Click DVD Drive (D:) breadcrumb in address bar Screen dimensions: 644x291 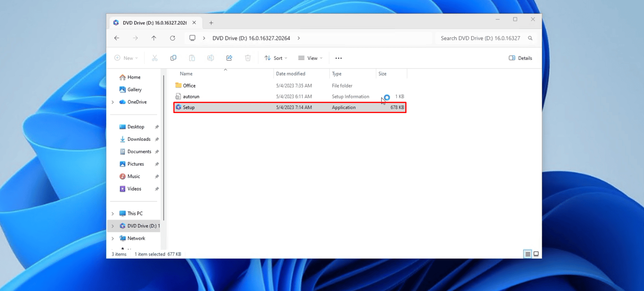click(251, 38)
